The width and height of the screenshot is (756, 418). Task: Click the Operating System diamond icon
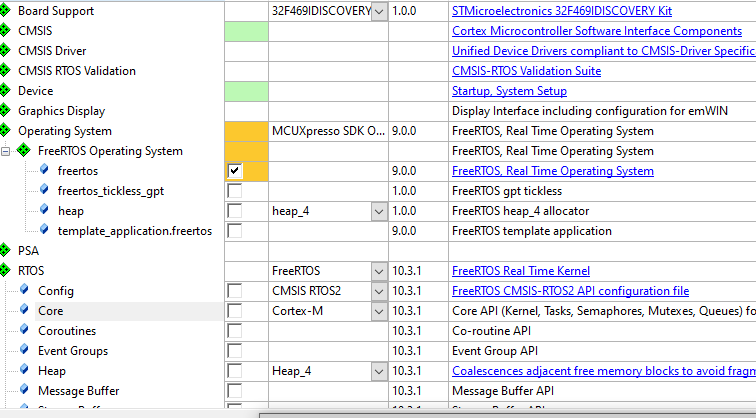(4, 131)
